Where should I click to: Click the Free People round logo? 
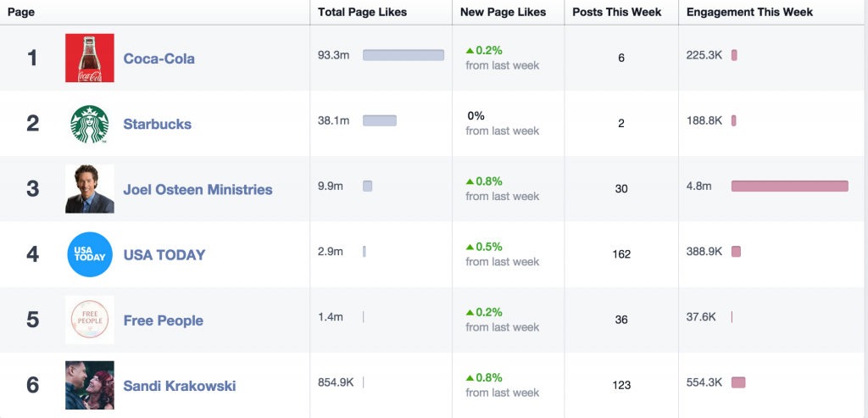(x=89, y=320)
